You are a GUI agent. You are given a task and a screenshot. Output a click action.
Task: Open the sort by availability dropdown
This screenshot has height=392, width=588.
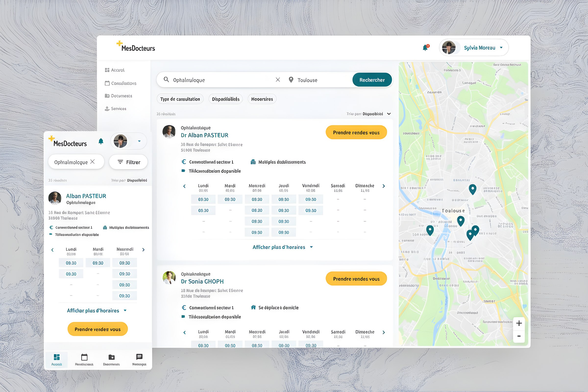coord(369,114)
